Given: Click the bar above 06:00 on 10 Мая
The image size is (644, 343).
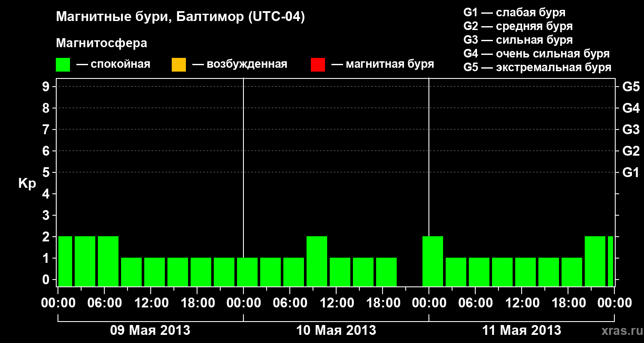Looking at the screenshot, I should coord(294,272).
